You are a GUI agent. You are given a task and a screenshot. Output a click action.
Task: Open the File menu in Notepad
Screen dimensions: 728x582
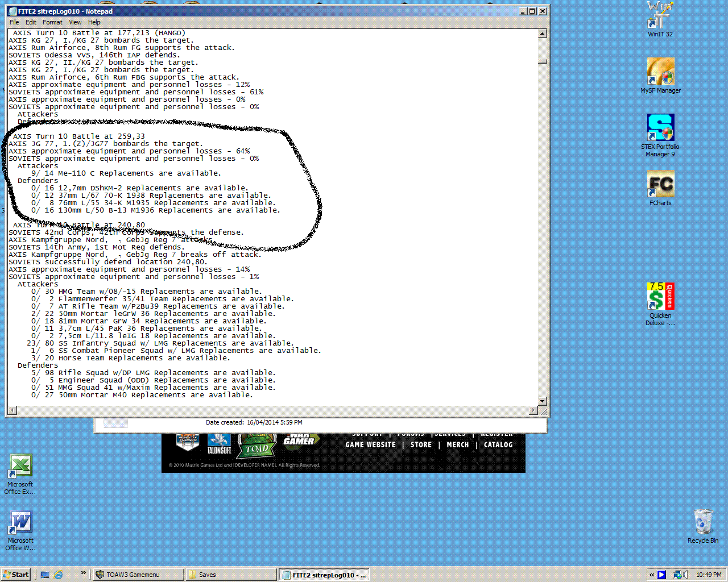14,22
